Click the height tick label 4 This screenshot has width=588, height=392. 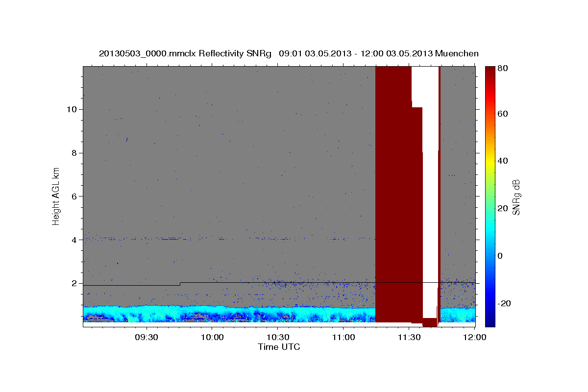click(73, 240)
